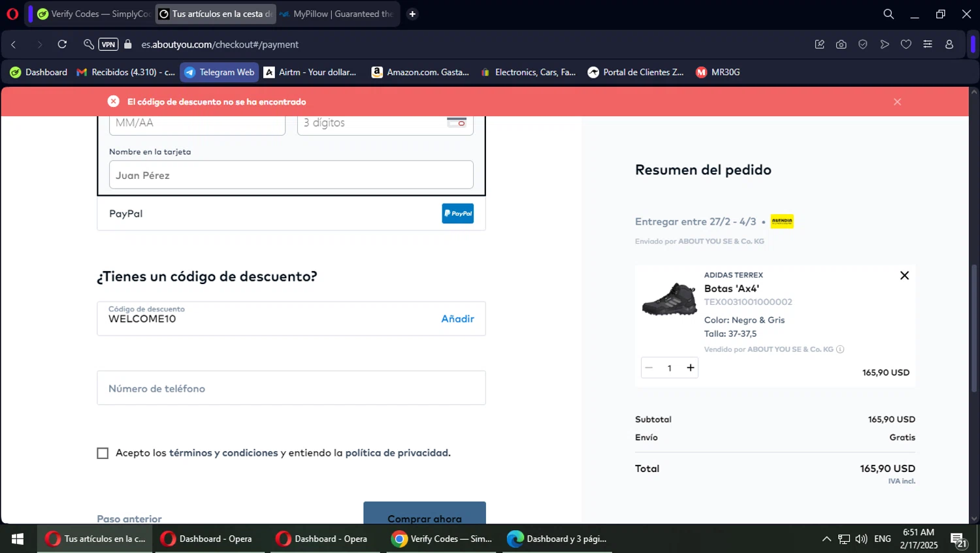Click the address bar URL

(220, 44)
